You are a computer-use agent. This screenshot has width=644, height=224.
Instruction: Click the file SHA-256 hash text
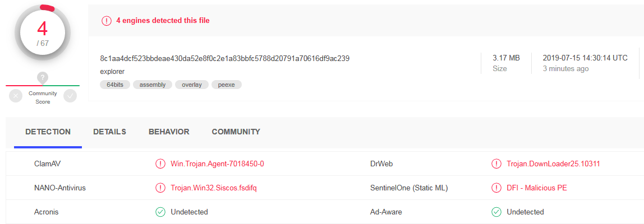225,59
